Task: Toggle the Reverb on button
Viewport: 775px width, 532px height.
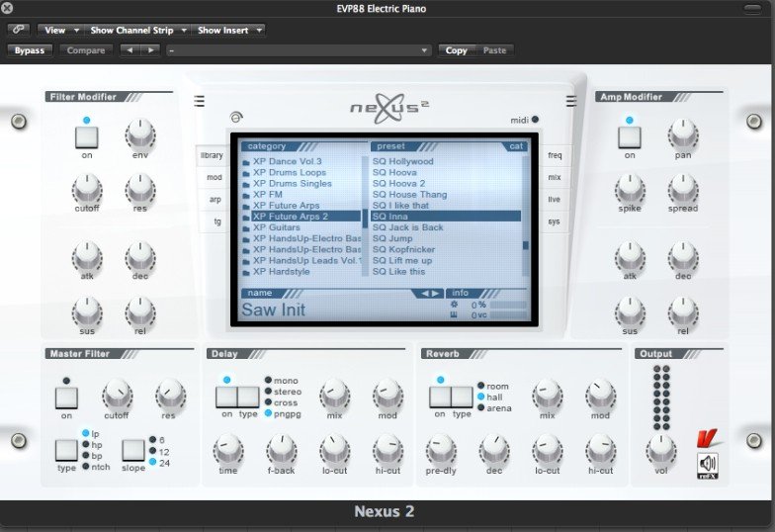Action: (x=439, y=398)
